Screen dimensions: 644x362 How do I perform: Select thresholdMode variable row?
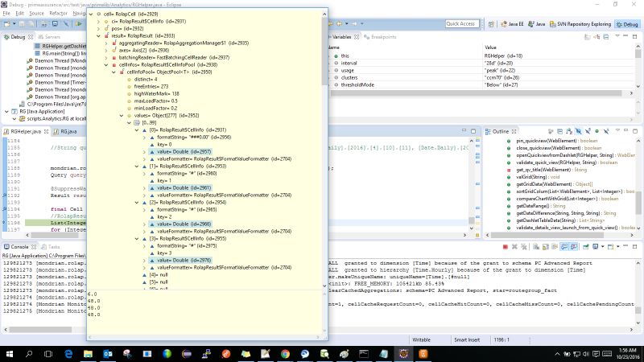(x=482, y=85)
